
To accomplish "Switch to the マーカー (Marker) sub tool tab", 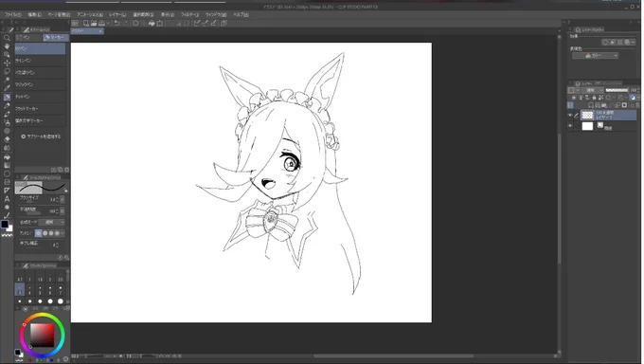I will tap(56, 37).
